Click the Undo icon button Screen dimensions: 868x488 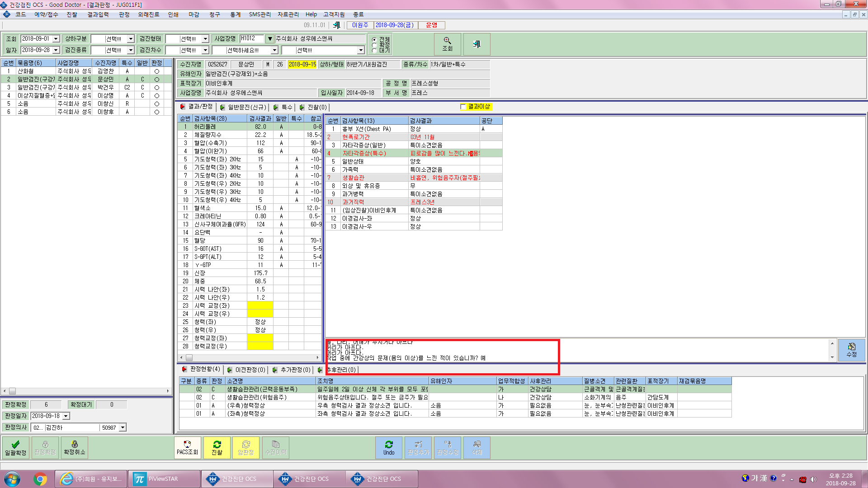point(389,447)
